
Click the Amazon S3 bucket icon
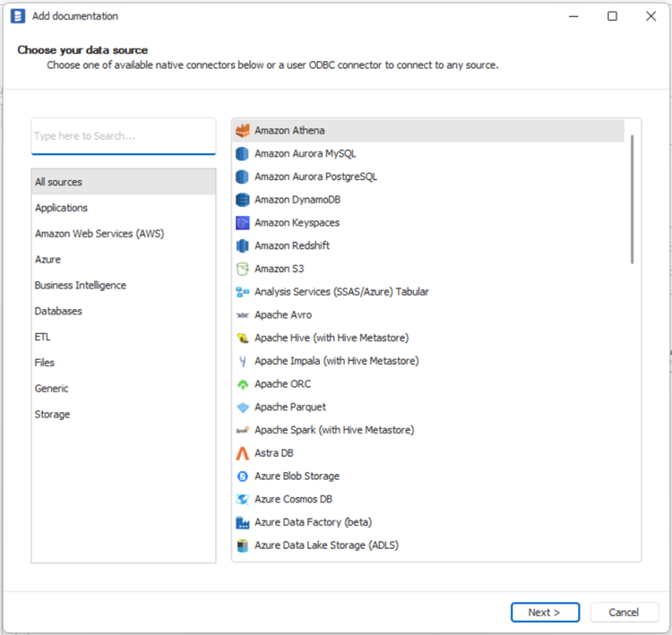coord(242,269)
